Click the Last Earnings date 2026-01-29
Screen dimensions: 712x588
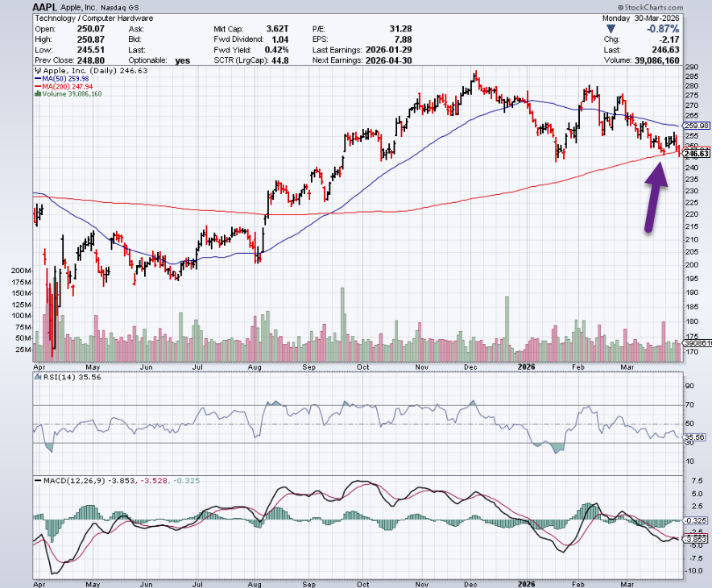click(x=387, y=49)
